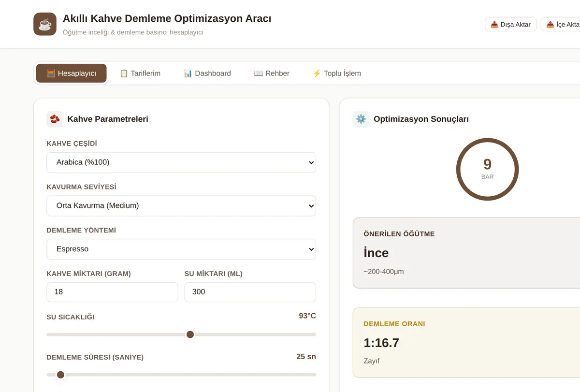Screen dimensions: 580x392
Task: Focus the Su Miktarı ml input field
Action: (250, 292)
